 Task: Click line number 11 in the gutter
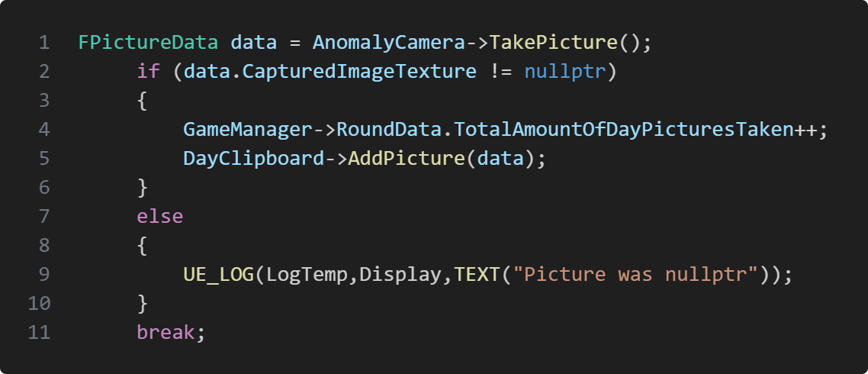(38, 333)
